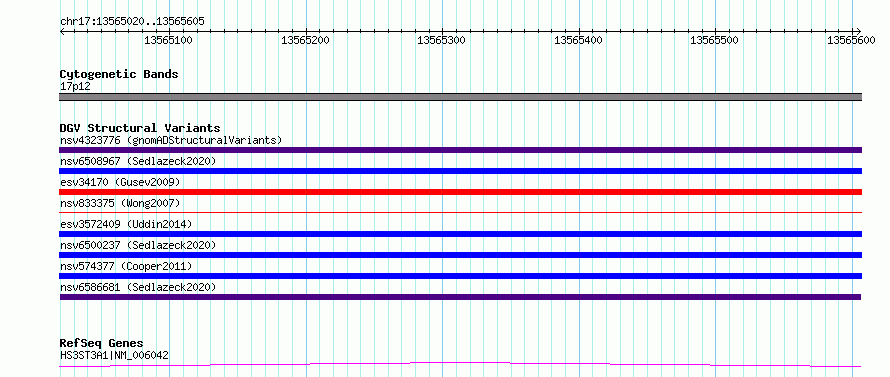Click the blue nsv6508967 variant bar

[x=460, y=171]
